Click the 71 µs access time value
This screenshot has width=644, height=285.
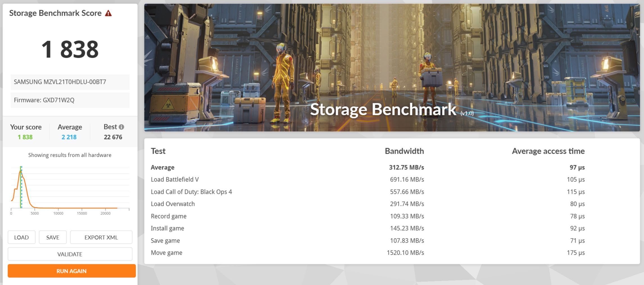(577, 241)
